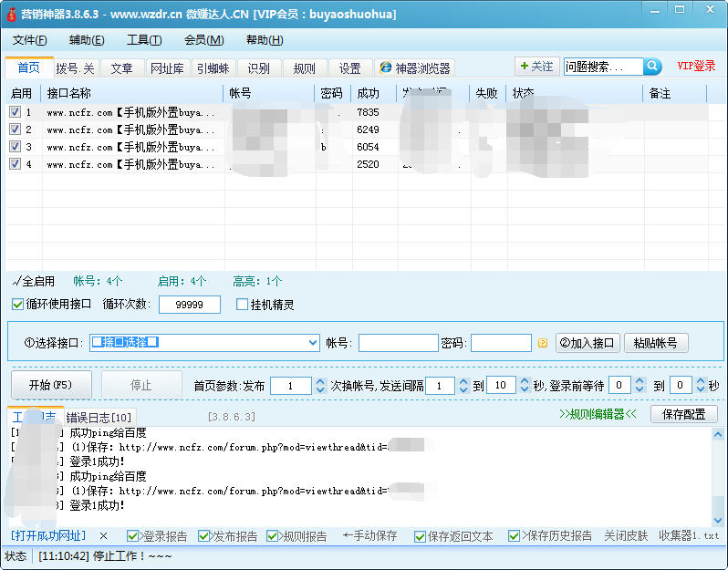Click the magnifier search icon
This screenshot has width=728, height=570.
pos(652,67)
